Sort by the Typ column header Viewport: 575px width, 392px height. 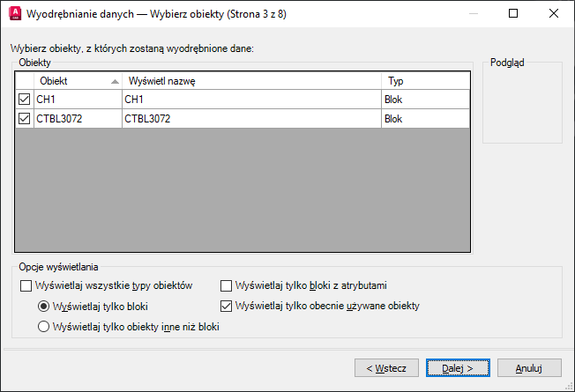(425, 81)
